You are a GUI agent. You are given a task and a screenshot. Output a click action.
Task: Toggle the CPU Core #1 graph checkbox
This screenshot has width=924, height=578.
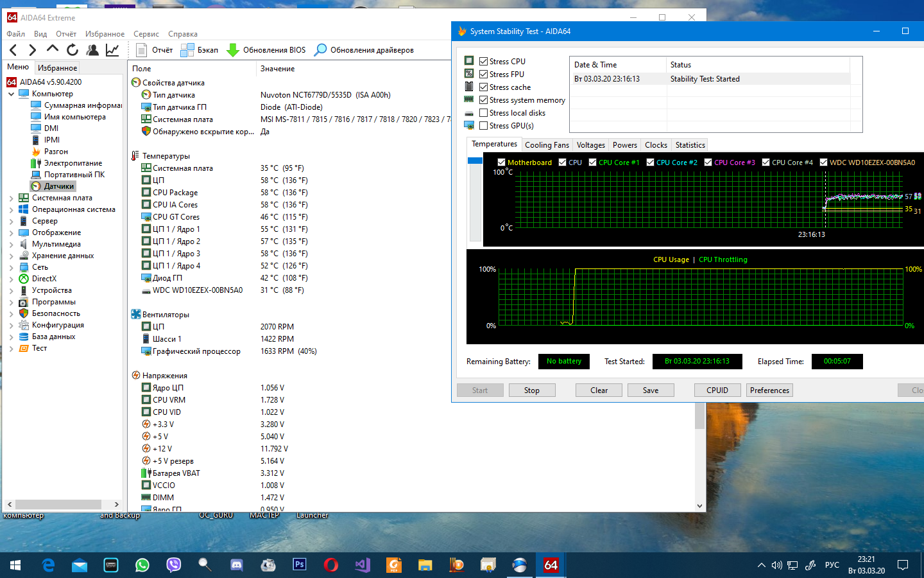tap(593, 162)
